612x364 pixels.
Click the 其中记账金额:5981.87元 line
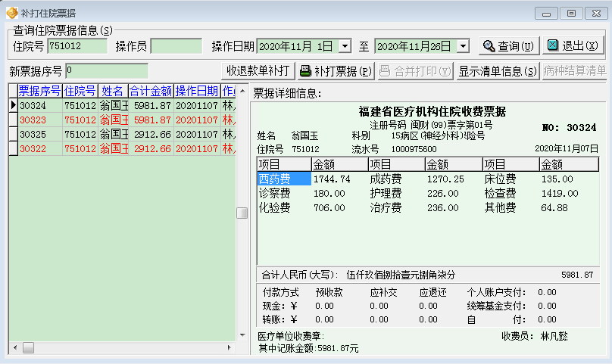[x=308, y=348]
